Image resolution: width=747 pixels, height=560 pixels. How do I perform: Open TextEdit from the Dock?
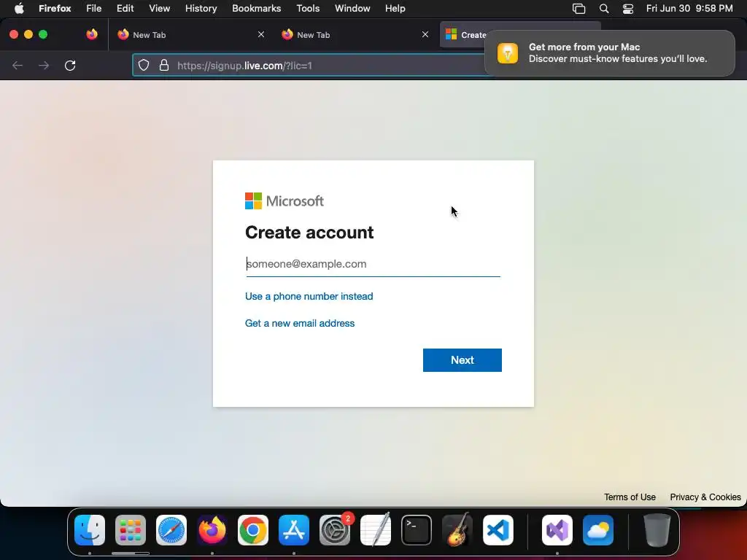point(376,530)
